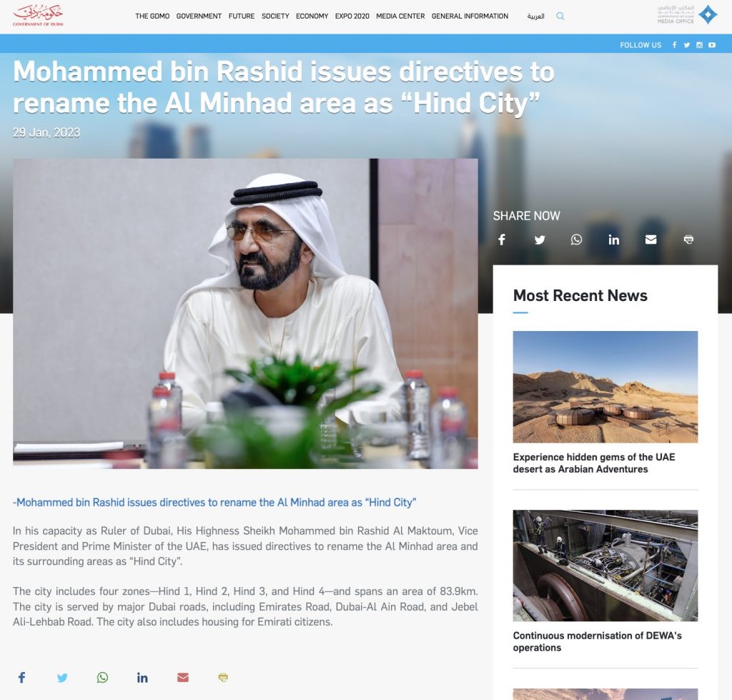
Task: Open the DEWA modernisation news headline
Action: click(597, 641)
